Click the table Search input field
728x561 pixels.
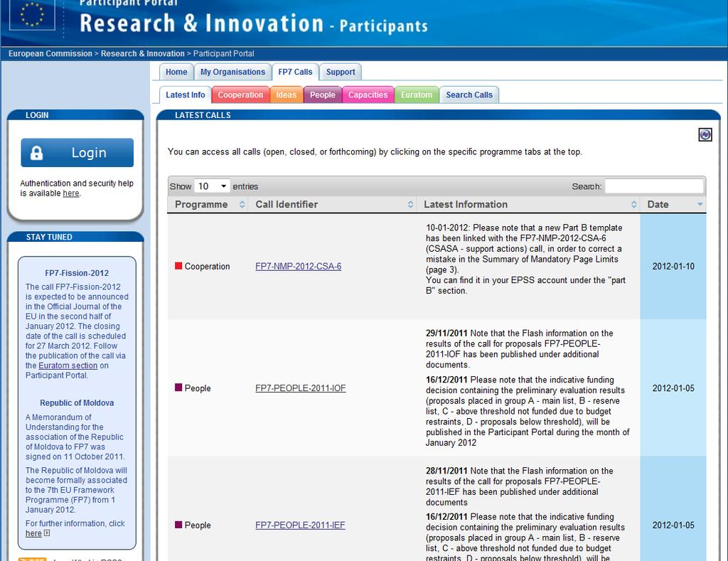(x=654, y=186)
